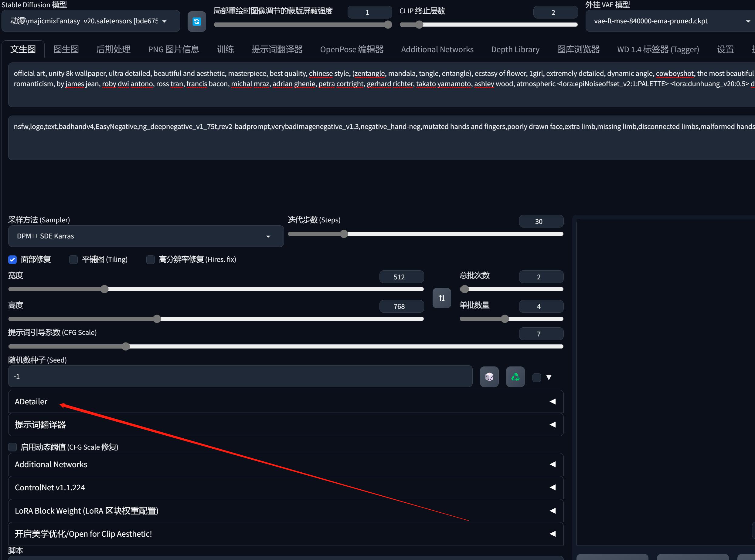Enable the 平铺图 (Tiling) checkbox

coord(73,260)
